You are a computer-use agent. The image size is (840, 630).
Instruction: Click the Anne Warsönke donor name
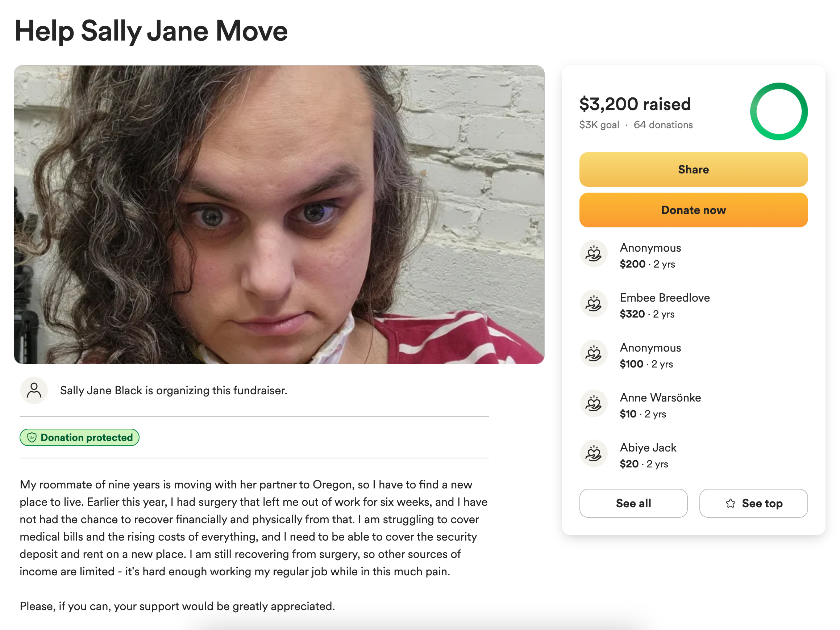pos(660,397)
